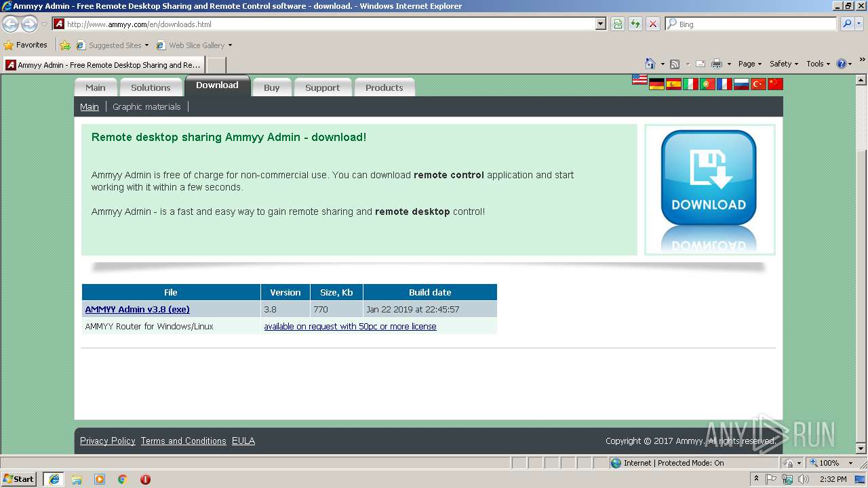Open the Main site tab
868x488 pixels.
click(96, 87)
